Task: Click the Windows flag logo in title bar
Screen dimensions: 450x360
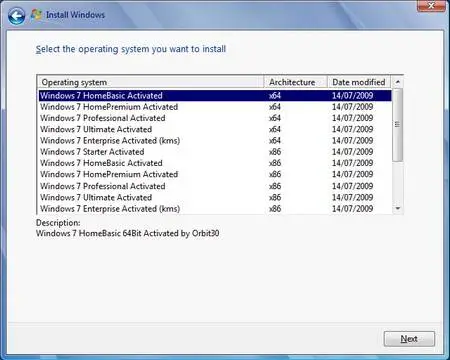Action: (36, 15)
